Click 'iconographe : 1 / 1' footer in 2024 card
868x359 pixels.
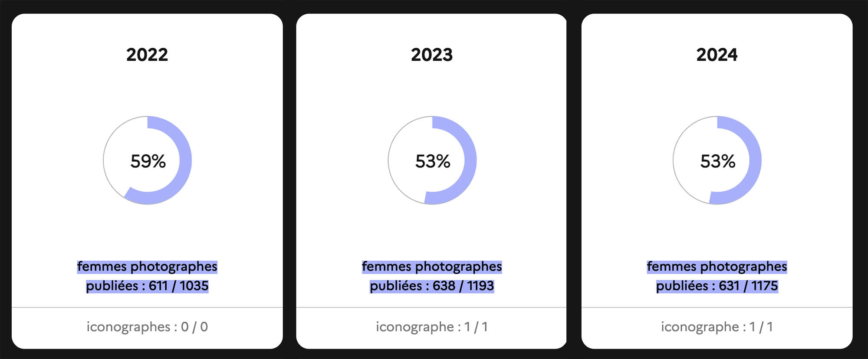coord(717,326)
